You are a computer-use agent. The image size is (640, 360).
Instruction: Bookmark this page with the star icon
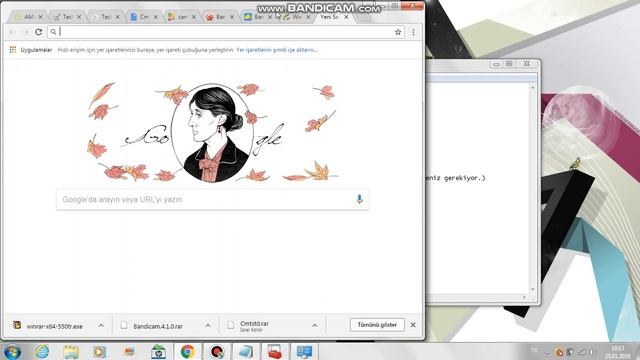(x=398, y=32)
